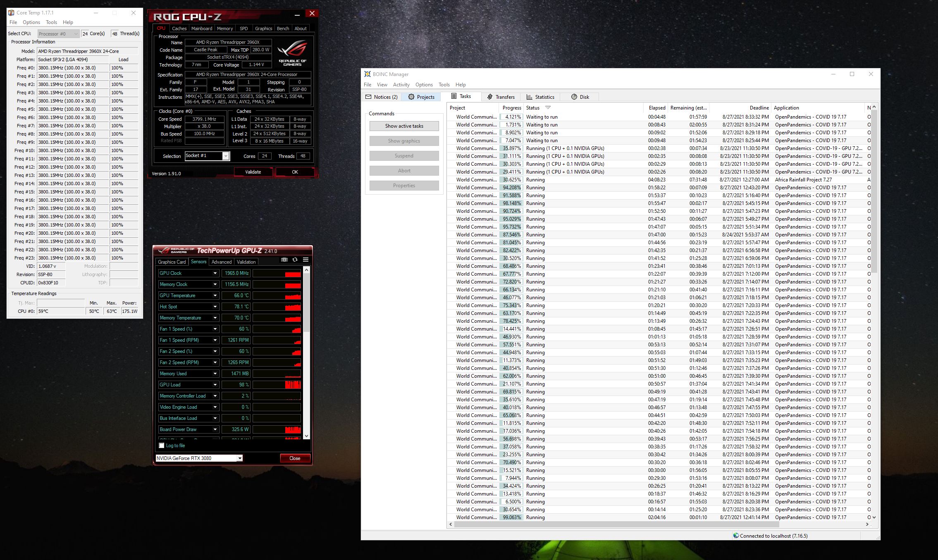Image resolution: width=938 pixels, height=560 pixels.
Task: Open the Board Power Draw dropdown
Action: pyautogui.click(x=215, y=429)
